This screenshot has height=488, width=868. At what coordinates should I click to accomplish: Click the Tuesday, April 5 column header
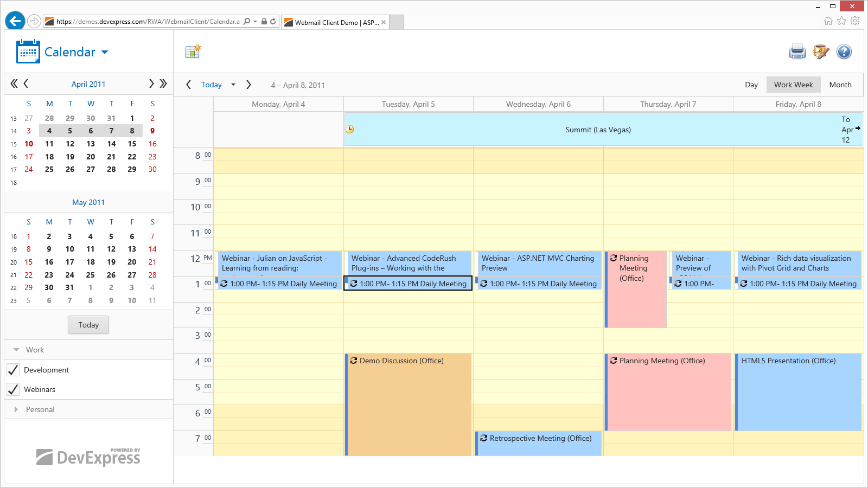(x=408, y=104)
